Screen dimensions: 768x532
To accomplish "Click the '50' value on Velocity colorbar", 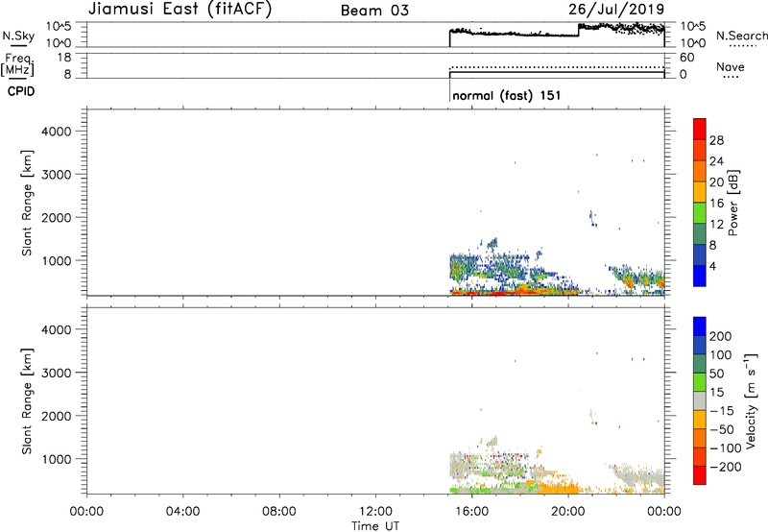I will [716, 374].
